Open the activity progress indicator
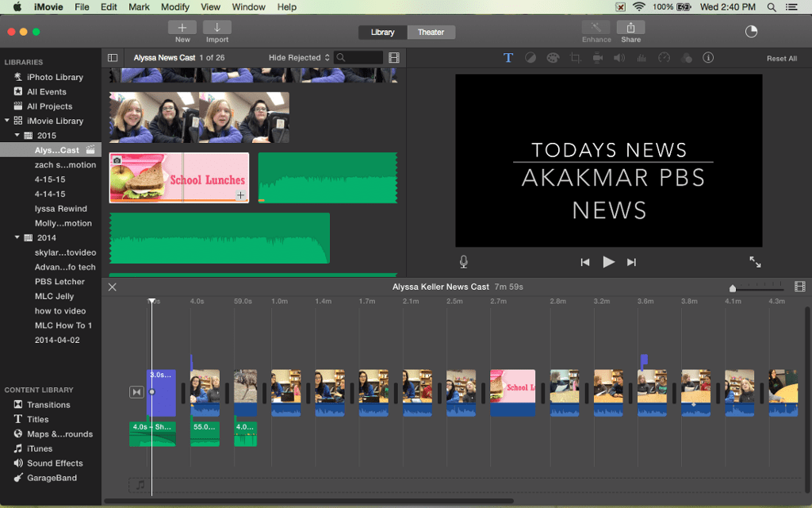This screenshot has width=812, height=508. 751,32
